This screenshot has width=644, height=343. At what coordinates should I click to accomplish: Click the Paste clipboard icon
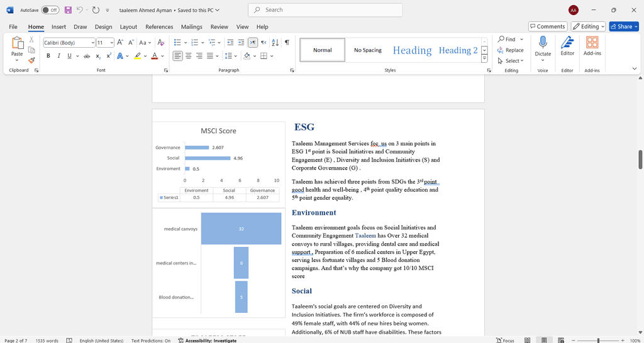coord(17,43)
